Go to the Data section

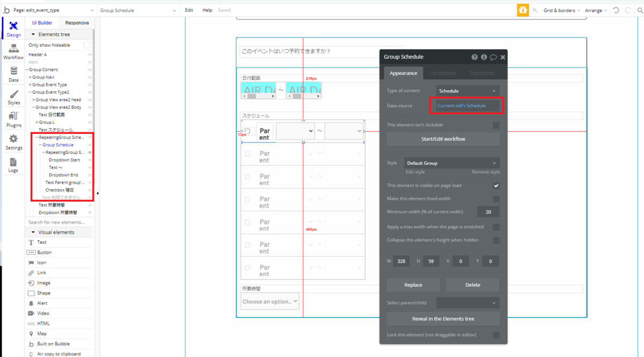pos(13,75)
